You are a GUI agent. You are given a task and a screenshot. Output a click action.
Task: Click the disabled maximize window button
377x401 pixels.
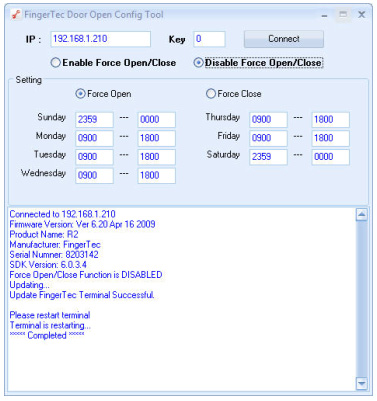[343, 15]
